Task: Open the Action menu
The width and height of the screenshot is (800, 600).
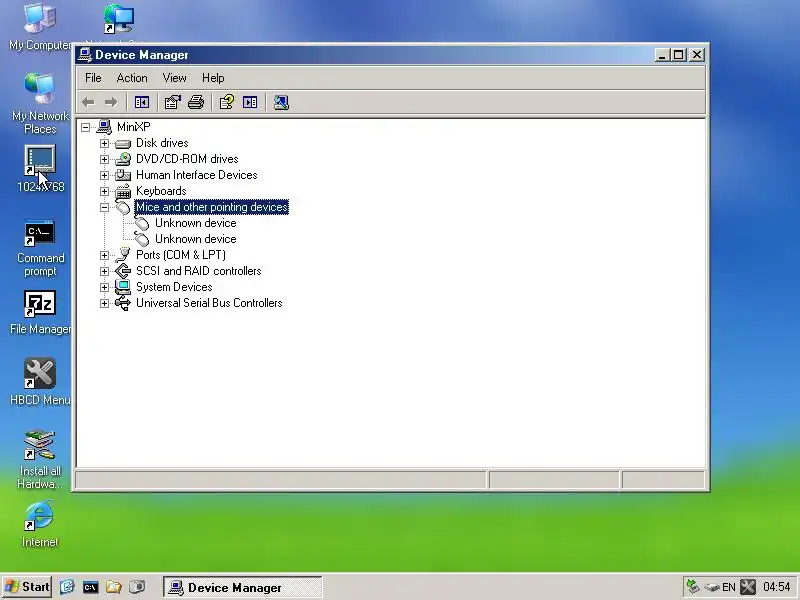Action: click(x=132, y=78)
